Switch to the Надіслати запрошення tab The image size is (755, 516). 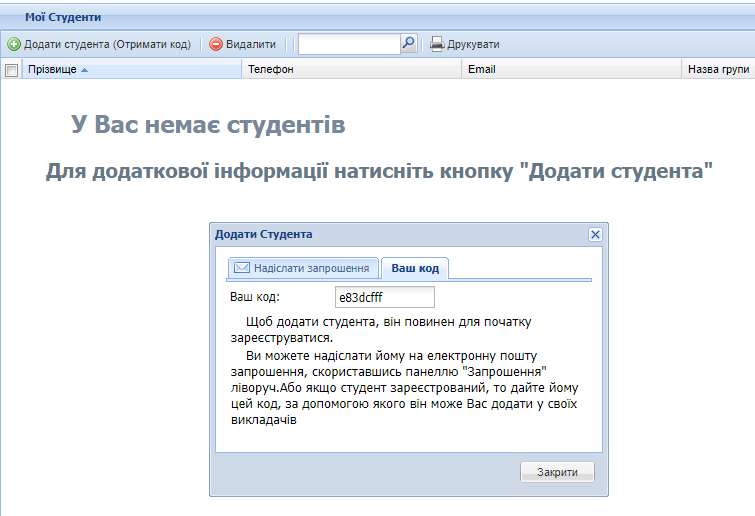point(303,268)
